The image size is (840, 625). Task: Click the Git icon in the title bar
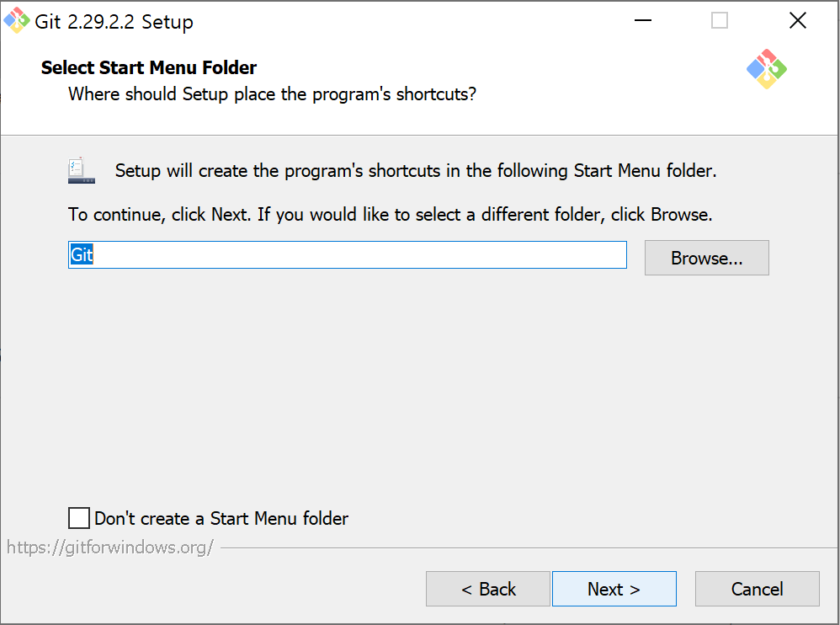click(x=17, y=20)
